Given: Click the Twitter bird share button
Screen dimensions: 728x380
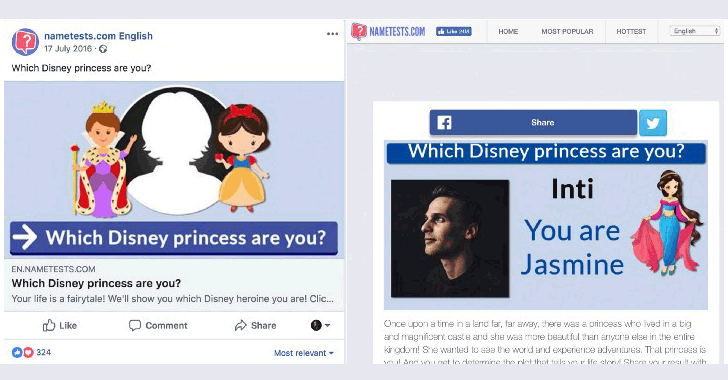Looking at the screenshot, I should click(653, 123).
